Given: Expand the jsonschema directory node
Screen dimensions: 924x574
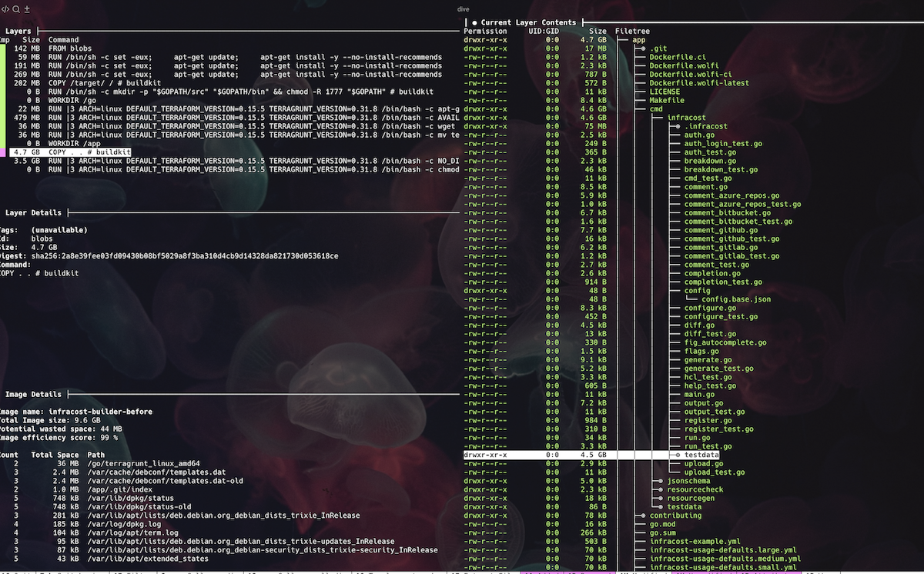Looking at the screenshot, I should coord(681,481).
